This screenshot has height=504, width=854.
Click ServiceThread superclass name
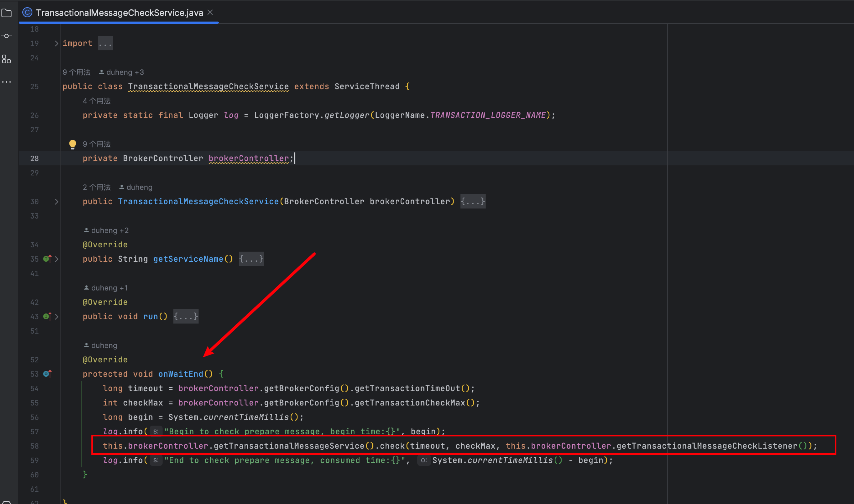[367, 87]
